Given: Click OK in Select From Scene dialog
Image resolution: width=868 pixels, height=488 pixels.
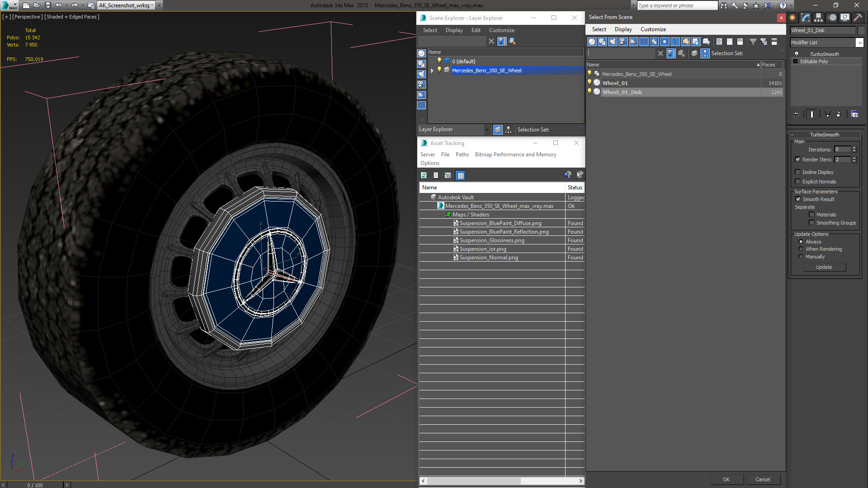Looking at the screenshot, I should point(726,479).
